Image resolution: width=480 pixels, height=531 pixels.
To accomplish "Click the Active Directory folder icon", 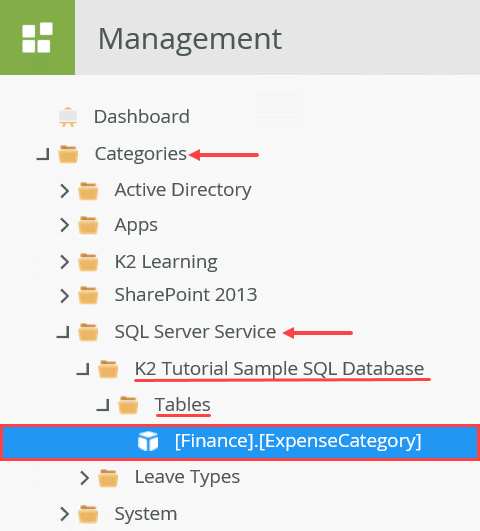I will coord(88,191).
